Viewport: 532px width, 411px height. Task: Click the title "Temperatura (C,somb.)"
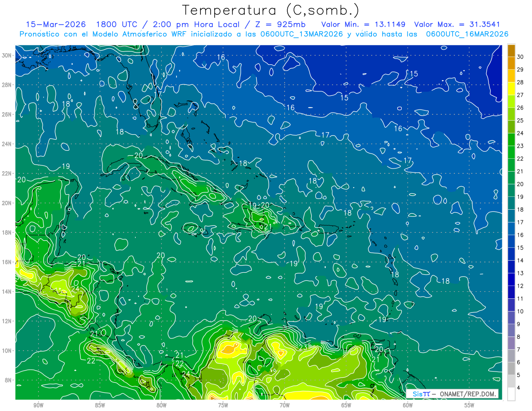tap(271, 10)
